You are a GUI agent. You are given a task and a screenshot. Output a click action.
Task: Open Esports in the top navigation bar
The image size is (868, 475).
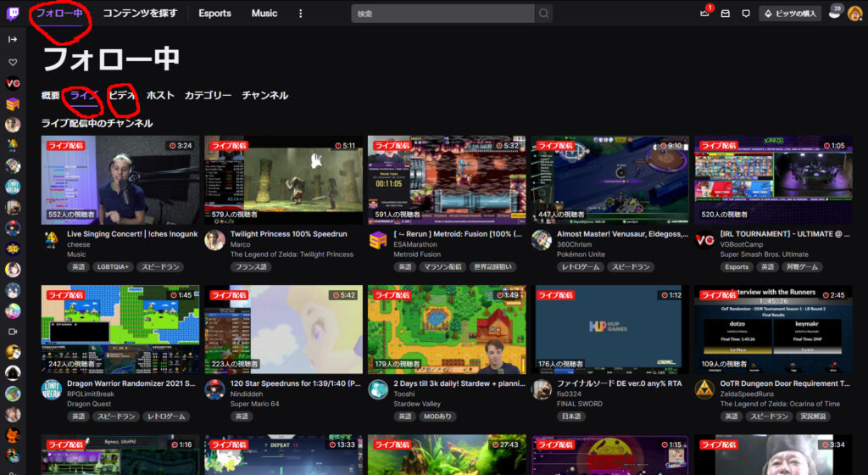pos(214,14)
